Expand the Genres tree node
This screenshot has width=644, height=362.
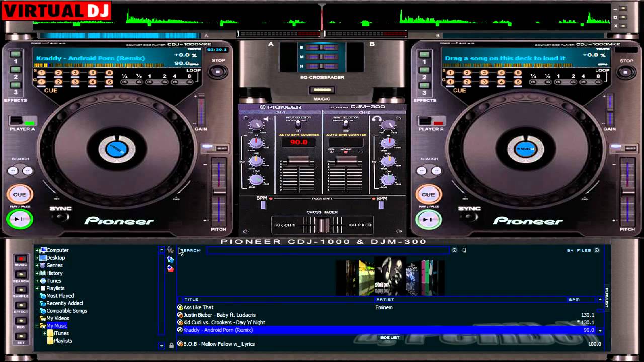[37, 265]
